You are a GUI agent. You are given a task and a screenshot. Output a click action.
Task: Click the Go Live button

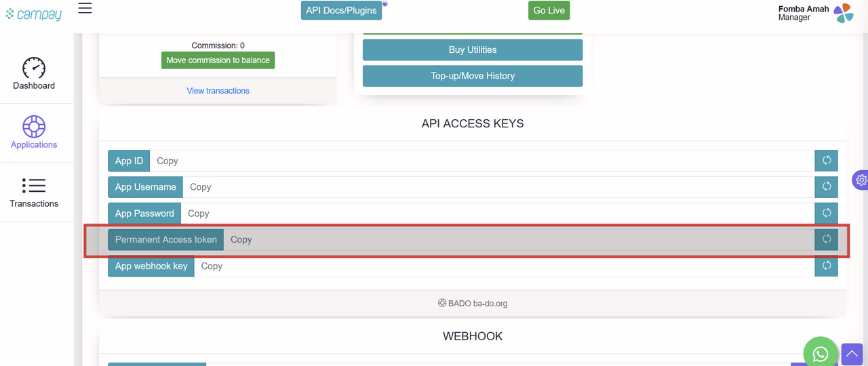tap(549, 10)
